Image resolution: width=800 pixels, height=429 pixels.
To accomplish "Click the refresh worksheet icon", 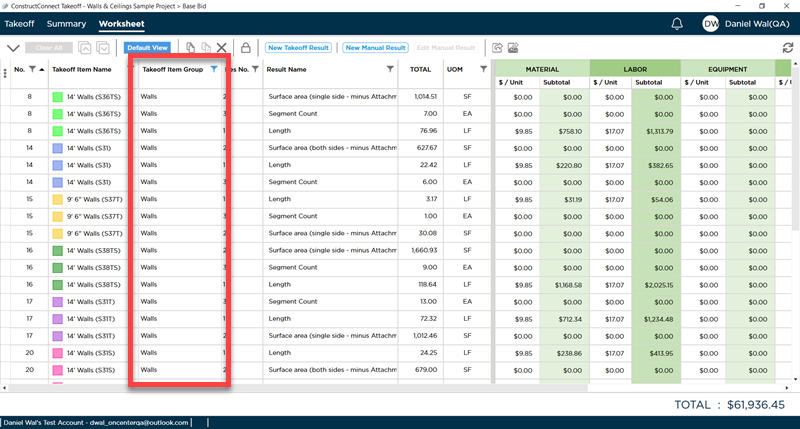I will [788, 48].
